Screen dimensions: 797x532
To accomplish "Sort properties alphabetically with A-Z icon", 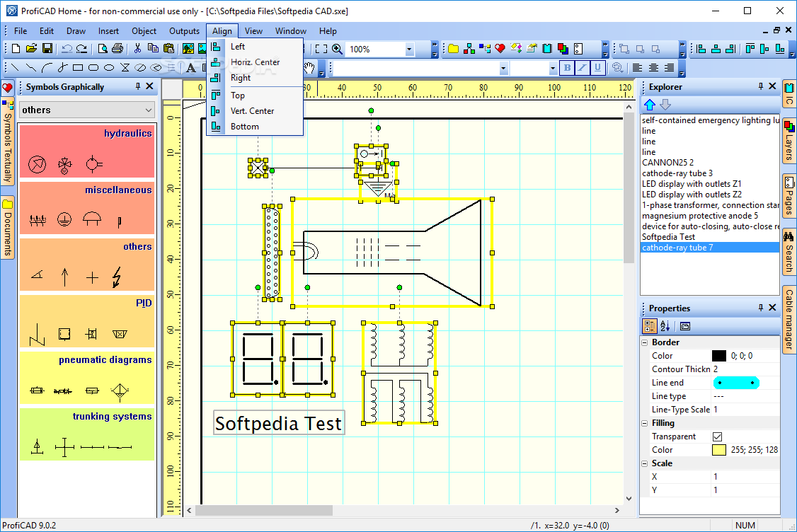I will [x=665, y=326].
